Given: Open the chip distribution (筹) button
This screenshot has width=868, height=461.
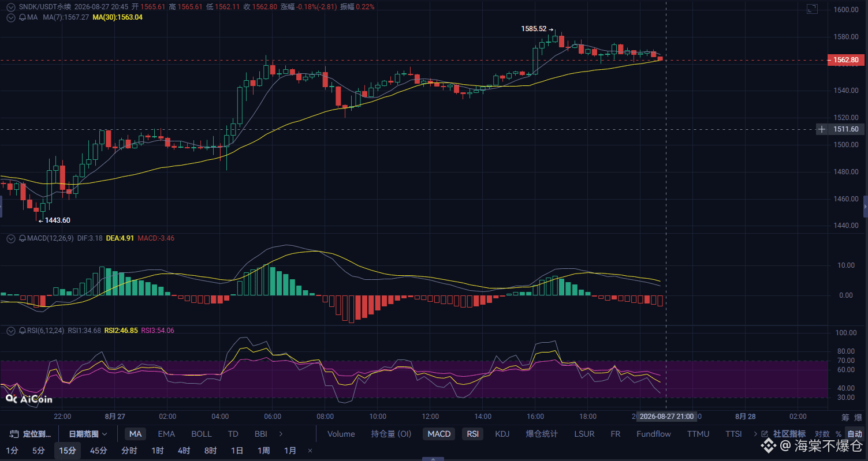Looking at the screenshot, I should (844, 417).
